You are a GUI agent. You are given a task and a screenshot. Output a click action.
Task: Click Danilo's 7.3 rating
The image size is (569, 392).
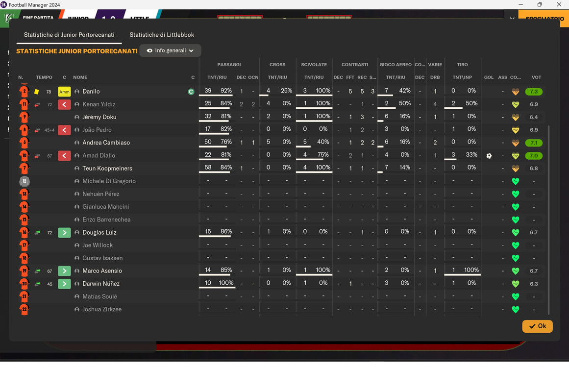tap(533, 92)
